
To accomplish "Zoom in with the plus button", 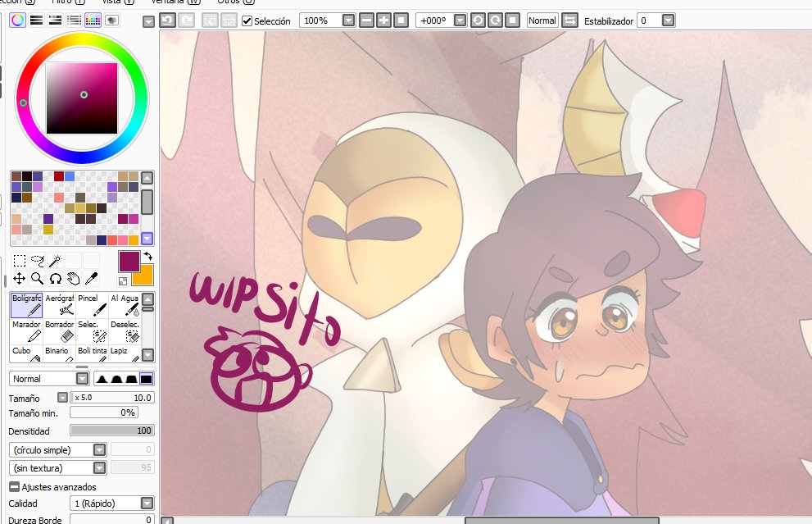I will pos(383,21).
